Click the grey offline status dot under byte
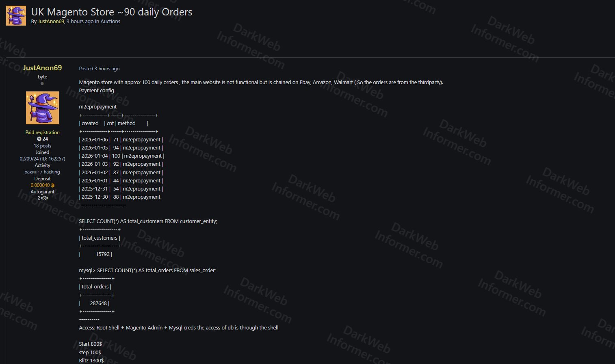The image size is (615, 364). tap(42, 84)
